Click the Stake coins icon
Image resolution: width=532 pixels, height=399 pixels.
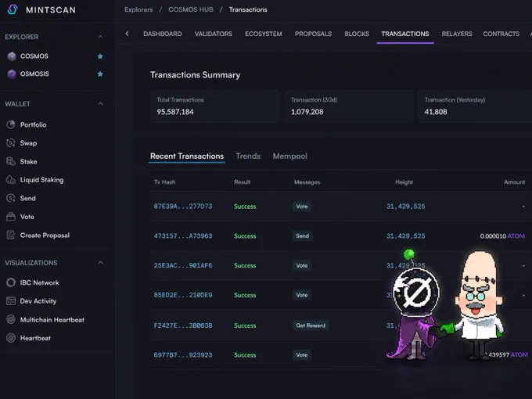(x=11, y=161)
